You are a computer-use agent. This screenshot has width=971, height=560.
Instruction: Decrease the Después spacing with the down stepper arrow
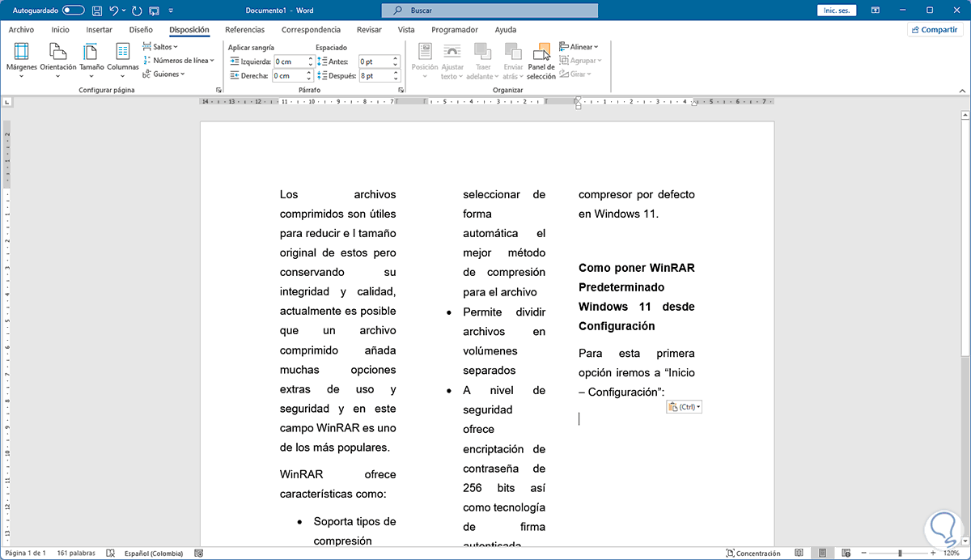pos(396,79)
